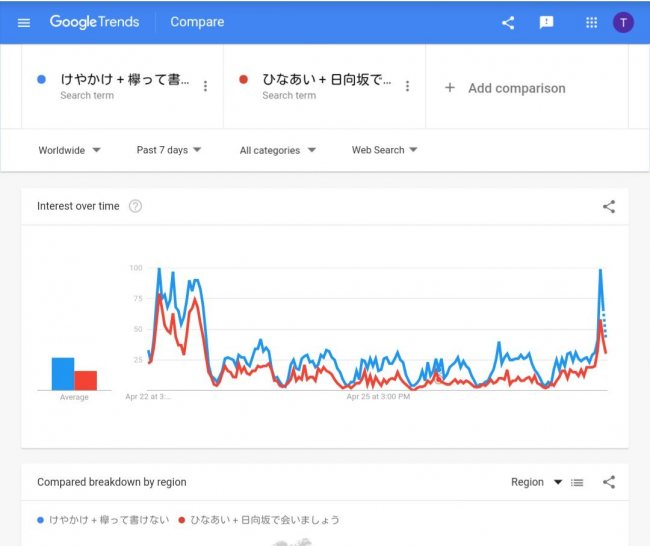The height and width of the screenshot is (546, 650).
Task: Click the blue average bar
Action: [x=63, y=373]
